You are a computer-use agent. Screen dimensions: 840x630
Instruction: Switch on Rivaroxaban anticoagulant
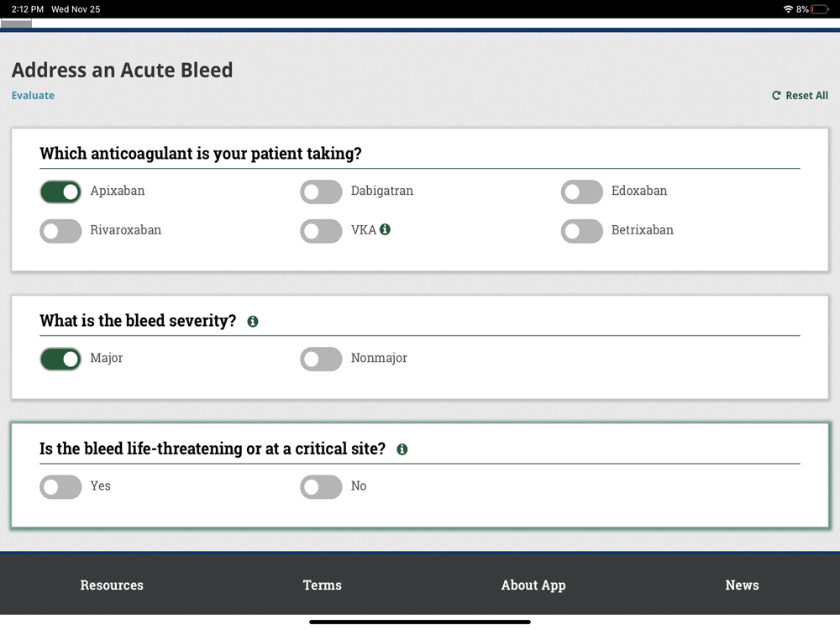click(x=60, y=231)
